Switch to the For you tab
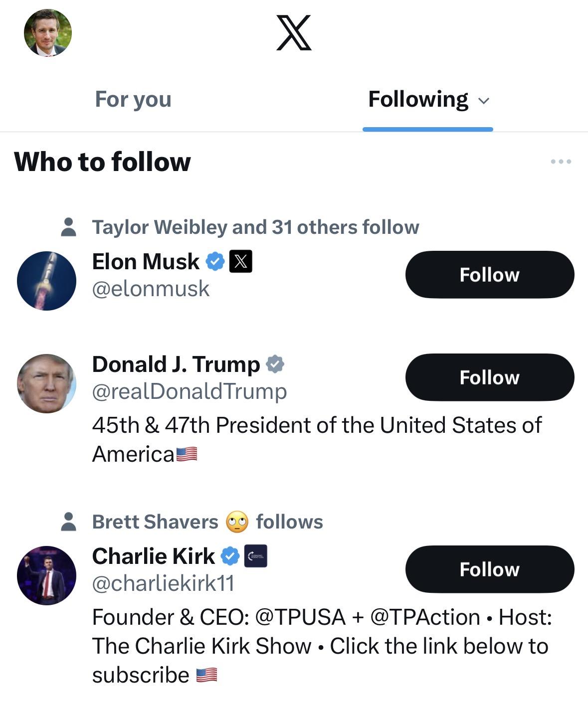 (x=133, y=99)
